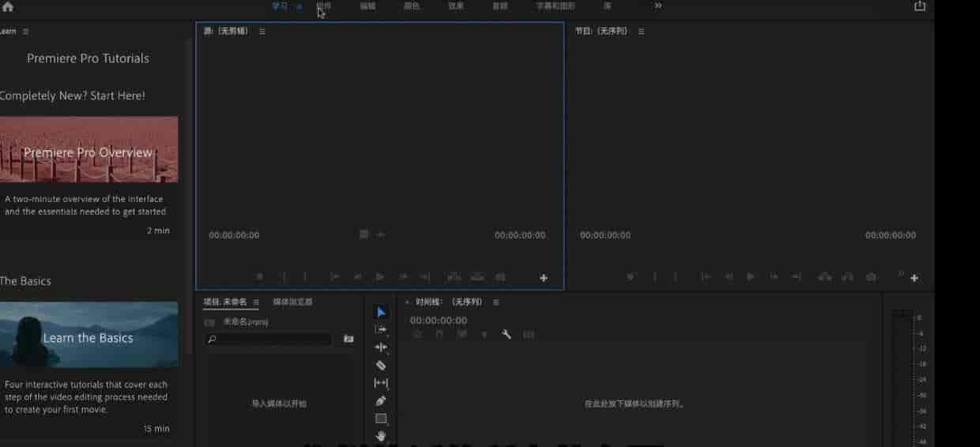Open the Premiere Pro Overview tutorial thumbnail
This screenshot has width=980, height=447.
tap(89, 150)
